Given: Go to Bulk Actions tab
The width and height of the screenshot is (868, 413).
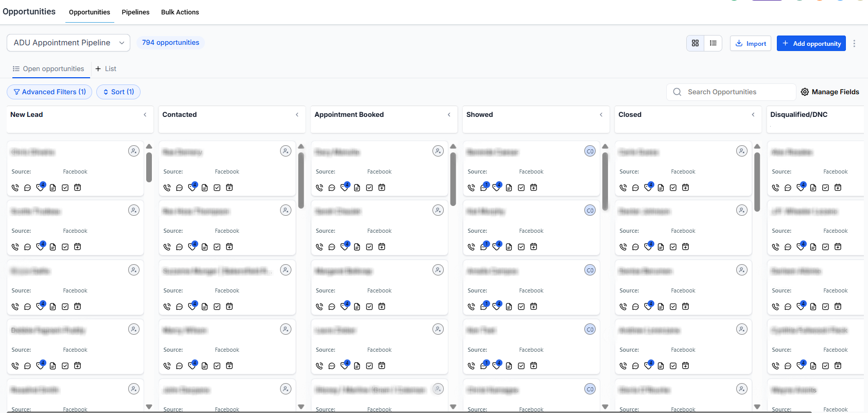Looking at the screenshot, I should tap(180, 12).
